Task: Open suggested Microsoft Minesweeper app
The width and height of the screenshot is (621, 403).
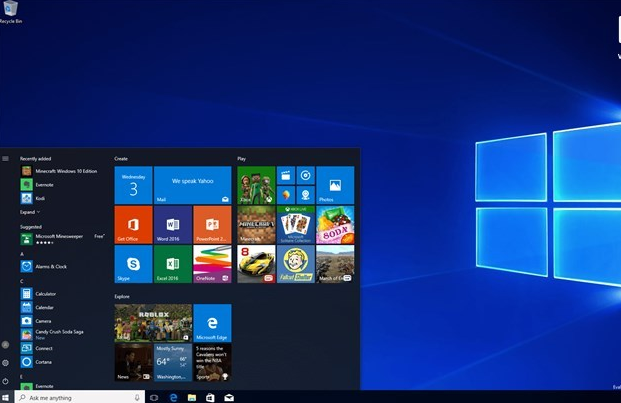Action: 62,239
